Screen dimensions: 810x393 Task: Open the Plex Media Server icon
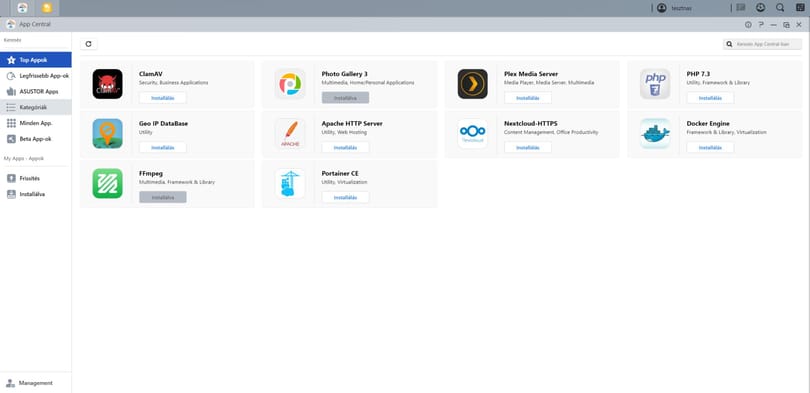(x=472, y=84)
